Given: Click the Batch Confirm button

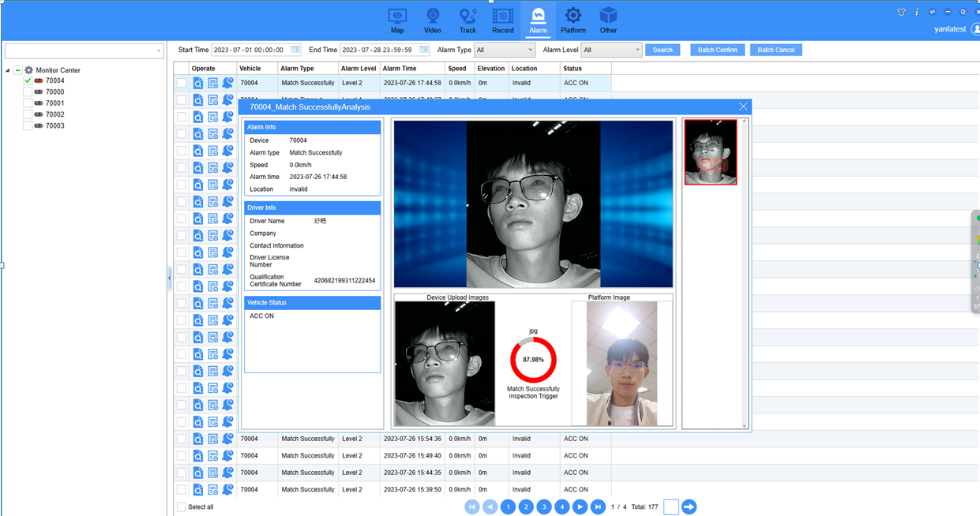Looking at the screenshot, I should pyautogui.click(x=717, y=50).
